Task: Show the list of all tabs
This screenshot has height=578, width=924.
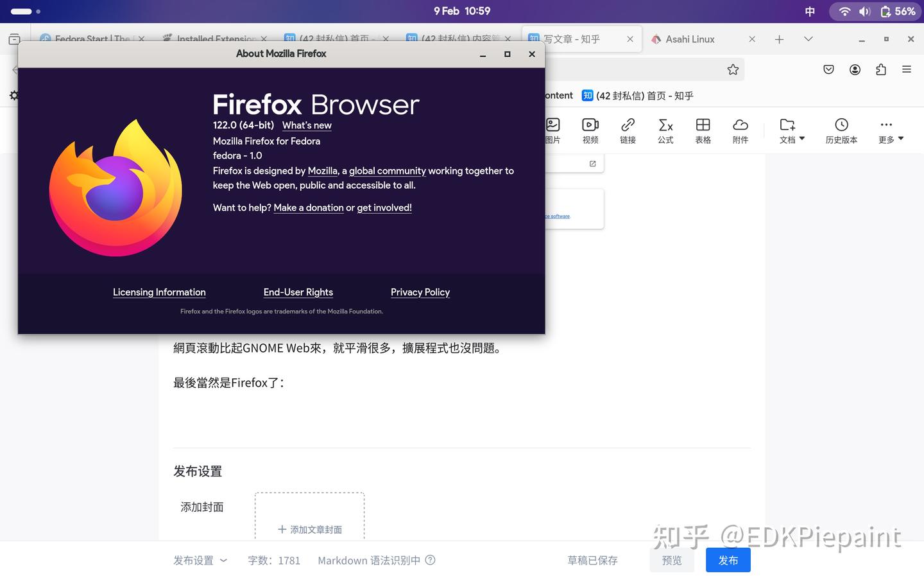Action: (x=809, y=39)
